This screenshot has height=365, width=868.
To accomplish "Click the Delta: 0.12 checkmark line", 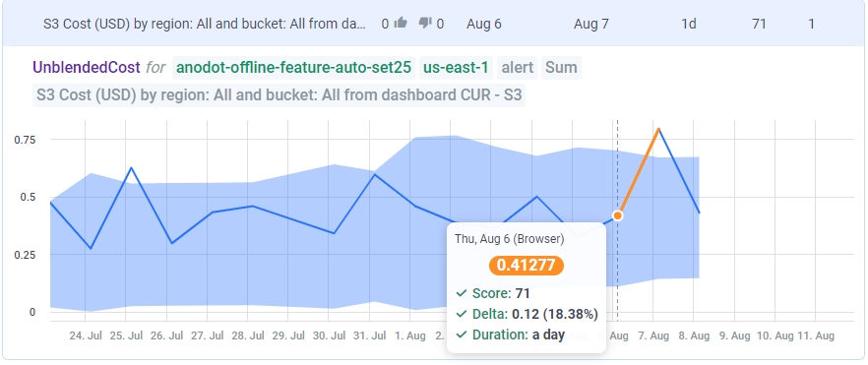I will coord(527,314).
